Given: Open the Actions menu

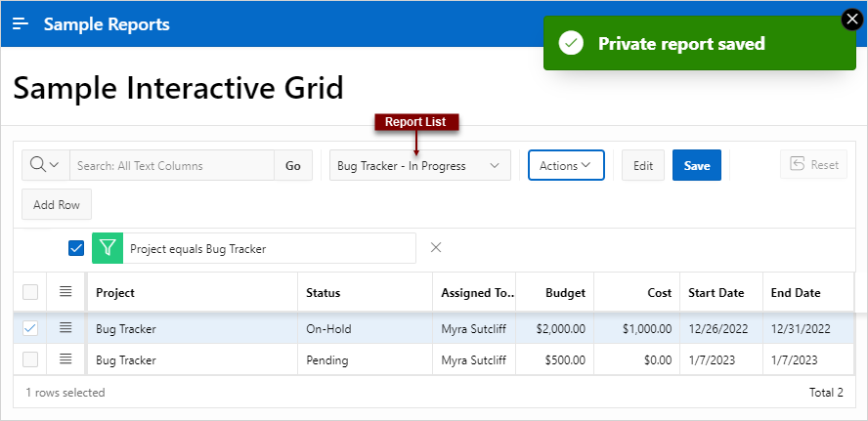Looking at the screenshot, I should (566, 165).
